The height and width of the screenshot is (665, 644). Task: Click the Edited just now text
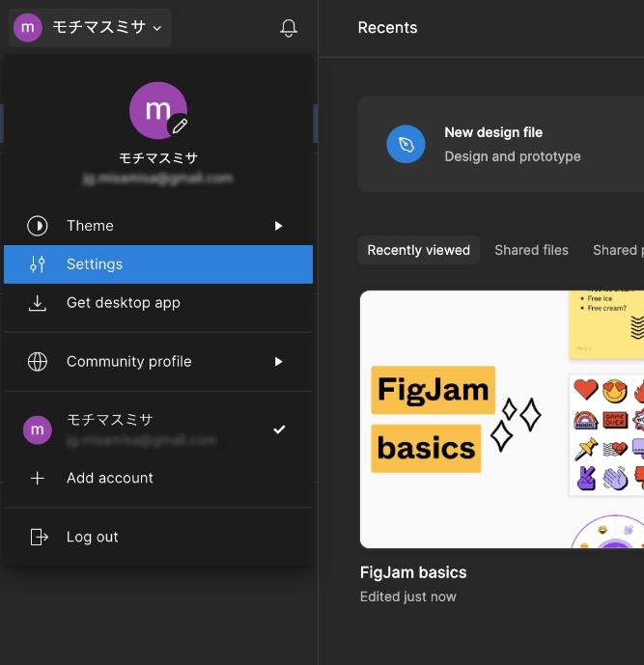tap(408, 596)
